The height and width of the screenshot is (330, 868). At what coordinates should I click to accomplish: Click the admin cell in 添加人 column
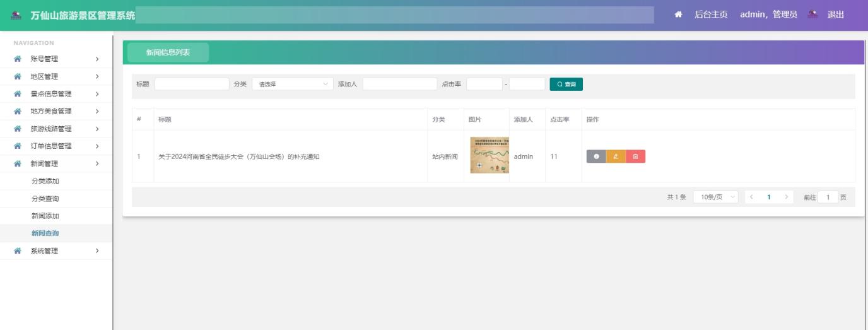pyautogui.click(x=524, y=156)
